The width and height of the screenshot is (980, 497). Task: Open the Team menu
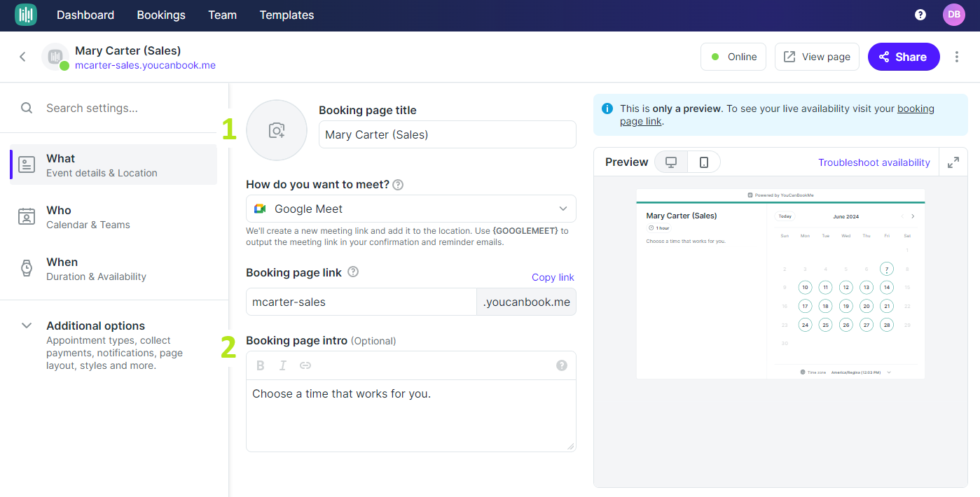[x=222, y=15]
